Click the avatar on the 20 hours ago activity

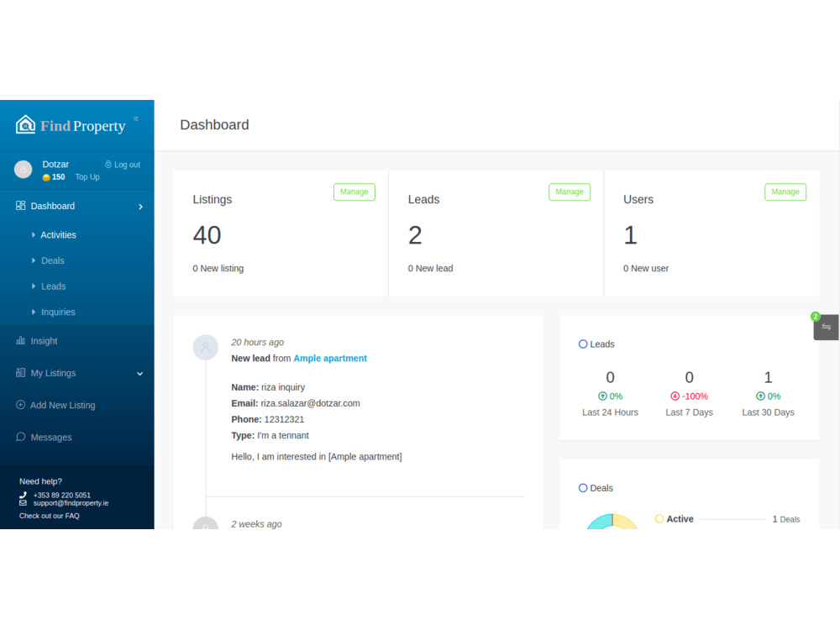coord(206,348)
